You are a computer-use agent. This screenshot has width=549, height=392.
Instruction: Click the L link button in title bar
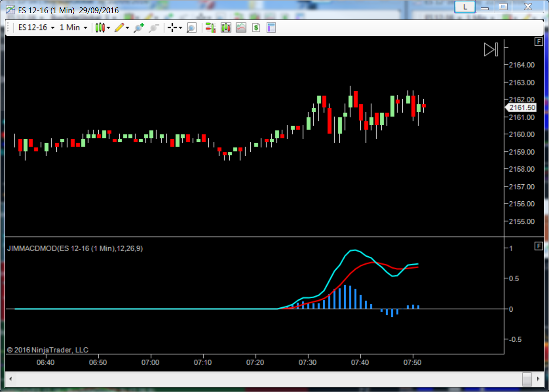pos(465,7)
